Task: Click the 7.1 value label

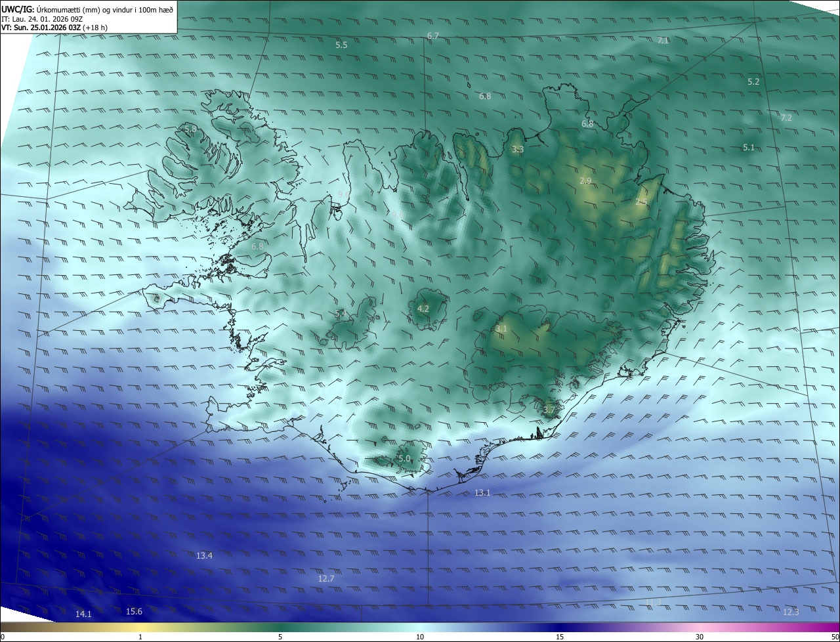Action: click(663, 40)
